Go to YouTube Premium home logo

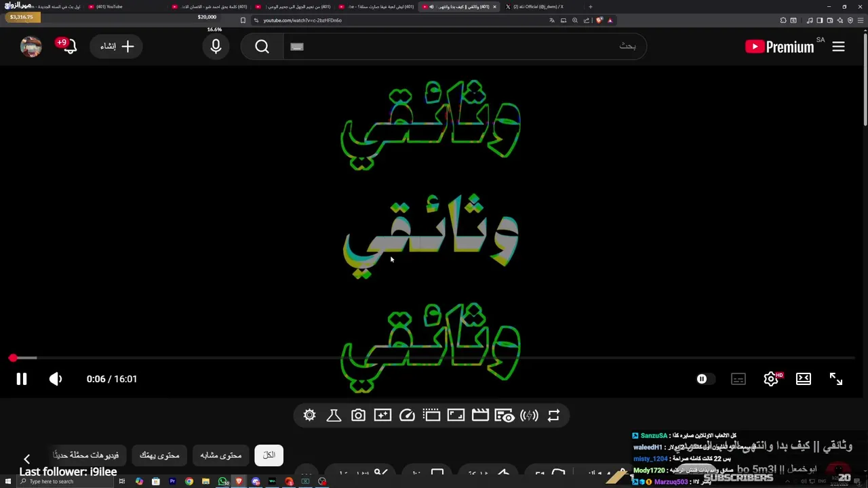pos(780,47)
